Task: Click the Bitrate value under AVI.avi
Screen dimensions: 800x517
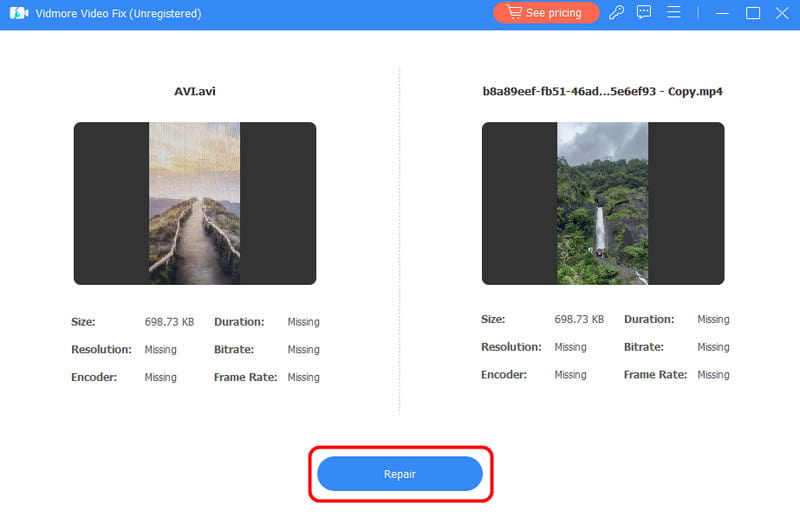Action: [x=303, y=350]
